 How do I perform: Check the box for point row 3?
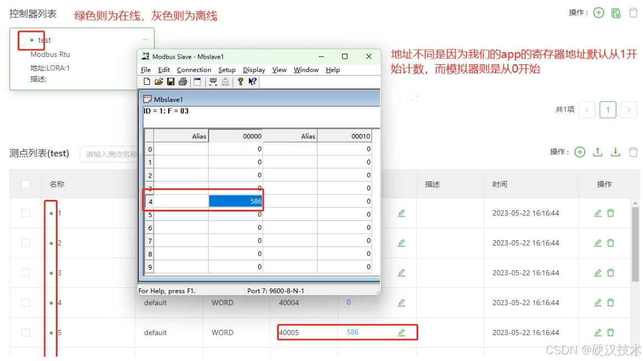point(25,272)
